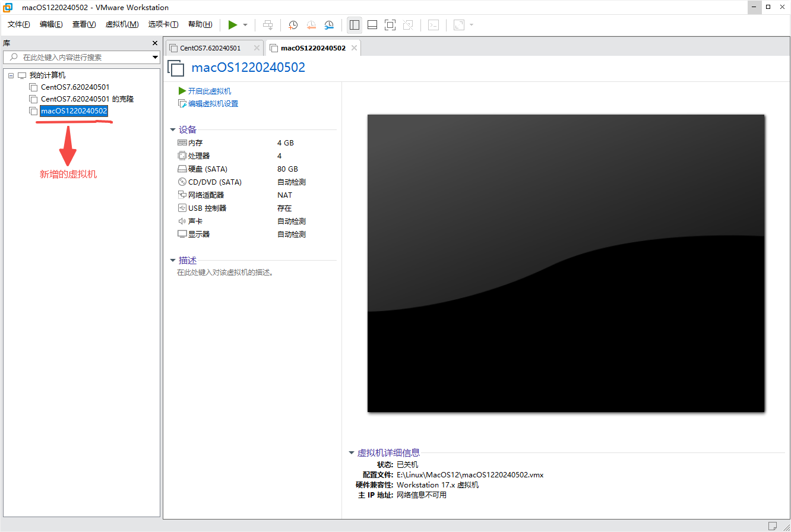Click the USB 控制器 device icon
This screenshot has height=532, width=791.
[182, 208]
